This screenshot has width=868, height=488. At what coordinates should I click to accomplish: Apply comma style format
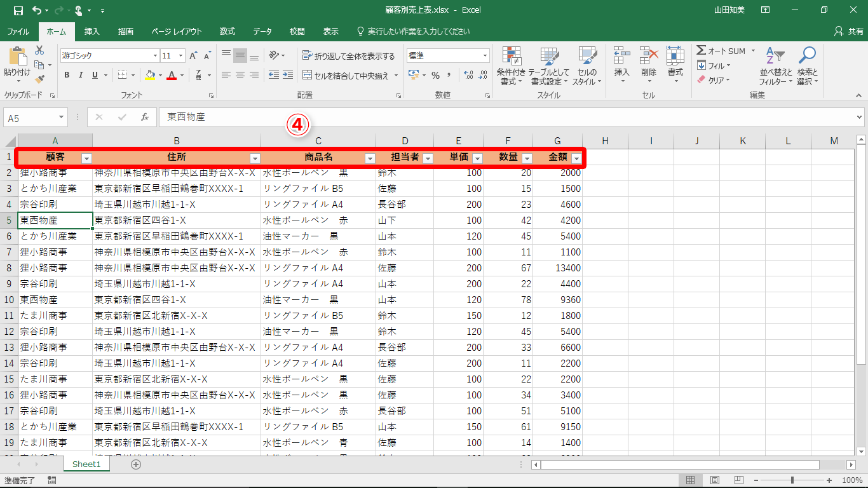click(449, 75)
